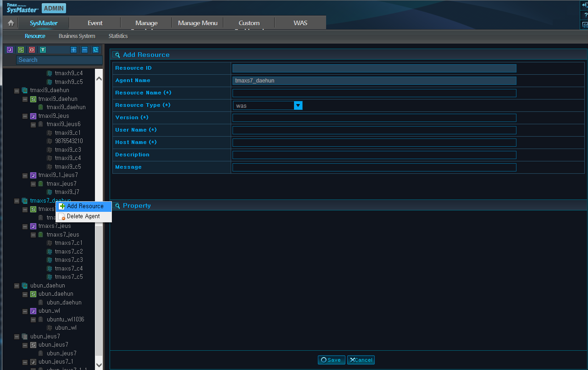Cancel adding the resource
Screen dimensions: 588x370
click(361, 360)
